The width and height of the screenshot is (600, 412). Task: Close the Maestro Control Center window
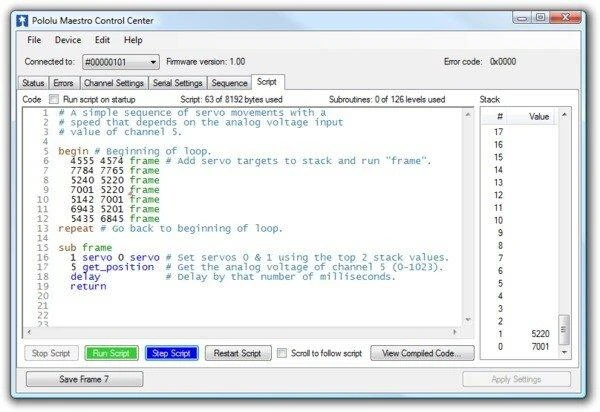(566, 18)
